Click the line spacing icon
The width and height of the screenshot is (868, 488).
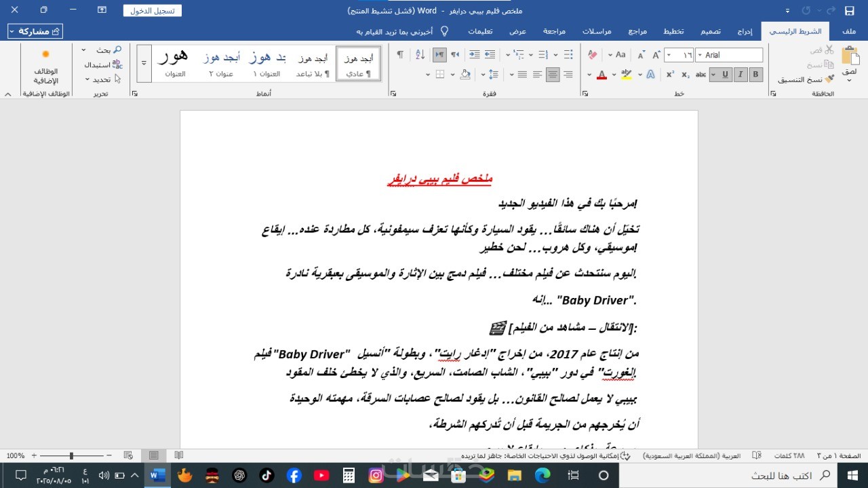(494, 75)
